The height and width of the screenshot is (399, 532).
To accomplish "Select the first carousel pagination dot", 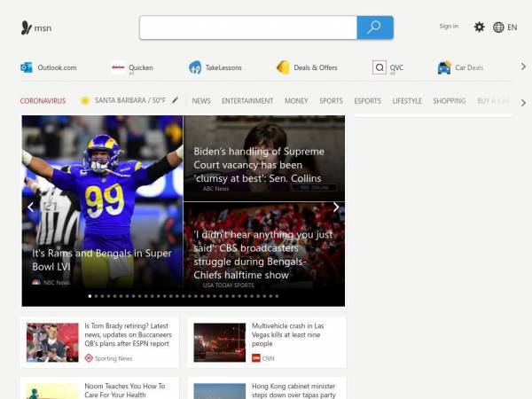I will tap(90, 296).
